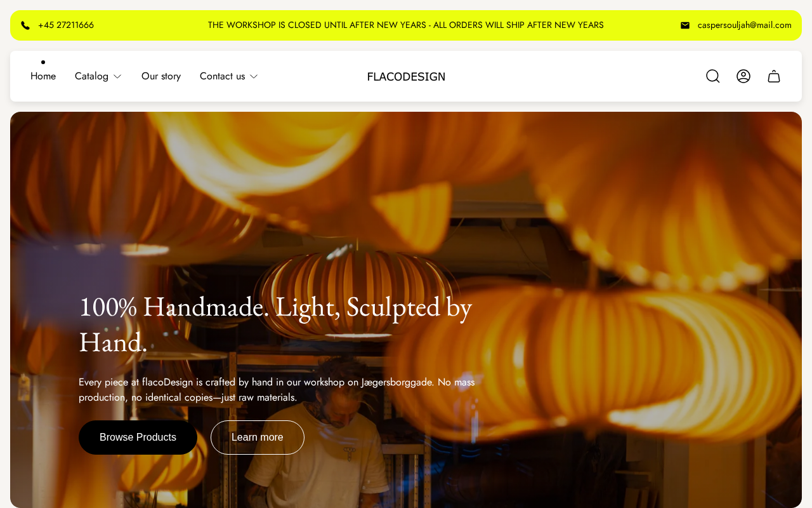Open the Our story page

(161, 76)
